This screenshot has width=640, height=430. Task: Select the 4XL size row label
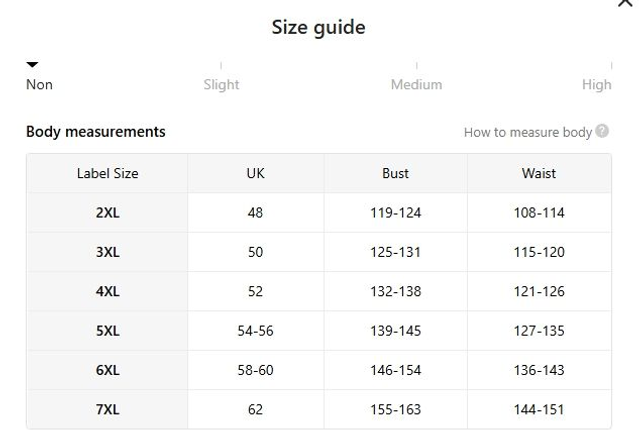[x=107, y=291]
